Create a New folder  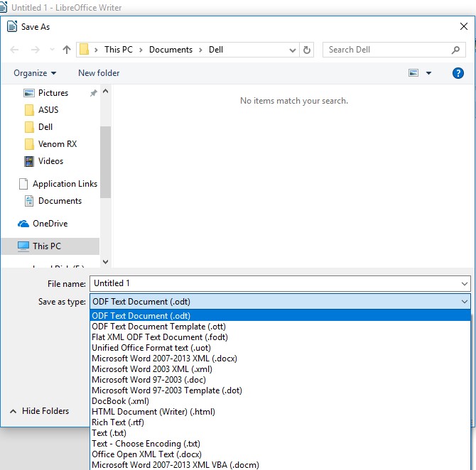click(x=99, y=73)
